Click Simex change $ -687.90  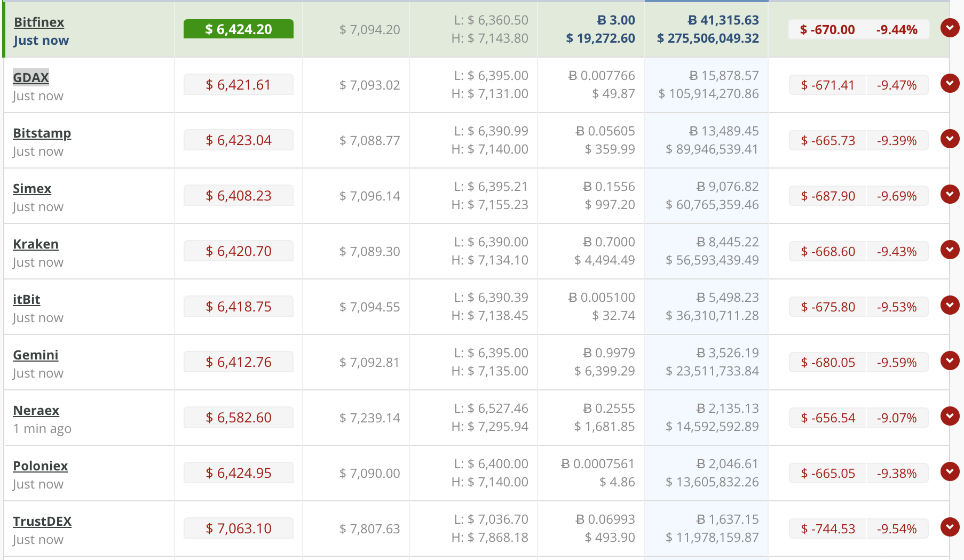[827, 196]
